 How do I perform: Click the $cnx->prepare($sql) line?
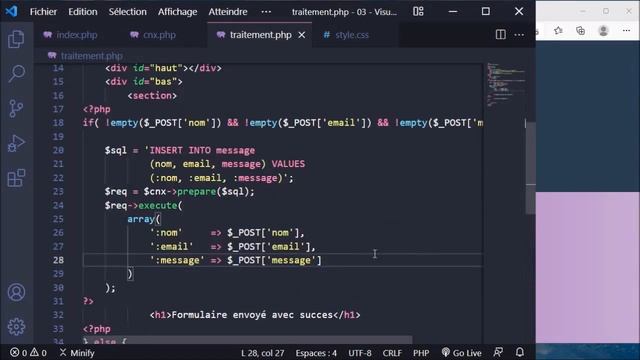point(180,191)
